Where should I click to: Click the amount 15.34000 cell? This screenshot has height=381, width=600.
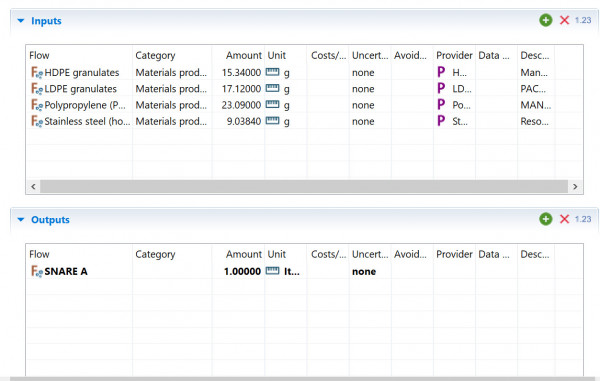(241, 72)
